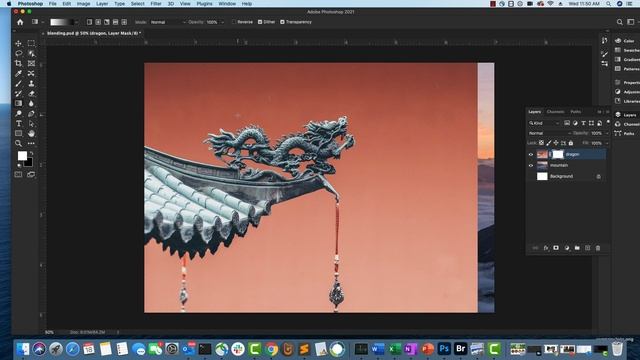Select the Crop tool
The height and width of the screenshot is (360, 640).
pos(18,63)
